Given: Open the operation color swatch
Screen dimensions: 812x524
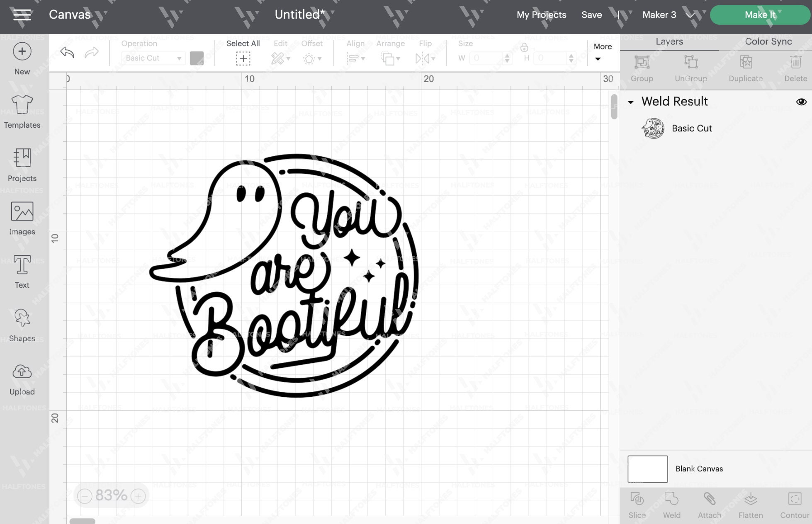Looking at the screenshot, I should [x=197, y=58].
